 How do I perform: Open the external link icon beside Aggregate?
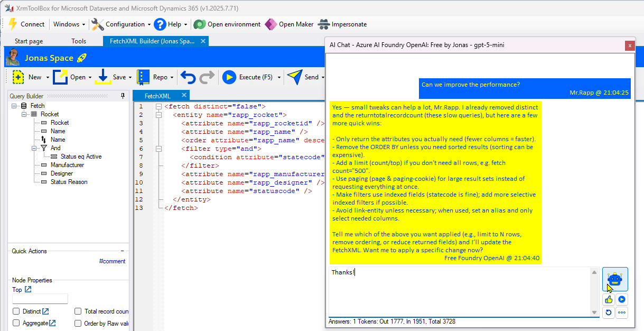click(52, 323)
